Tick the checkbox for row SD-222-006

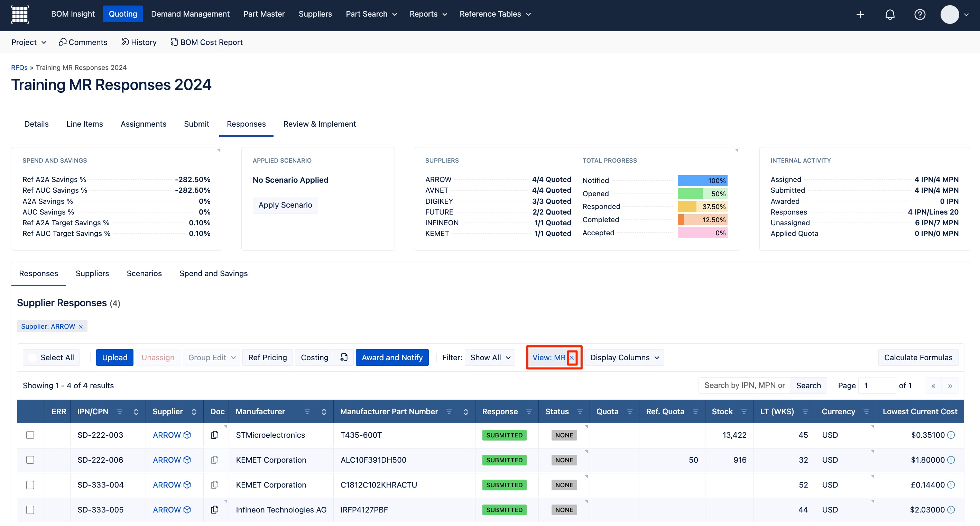coord(30,460)
